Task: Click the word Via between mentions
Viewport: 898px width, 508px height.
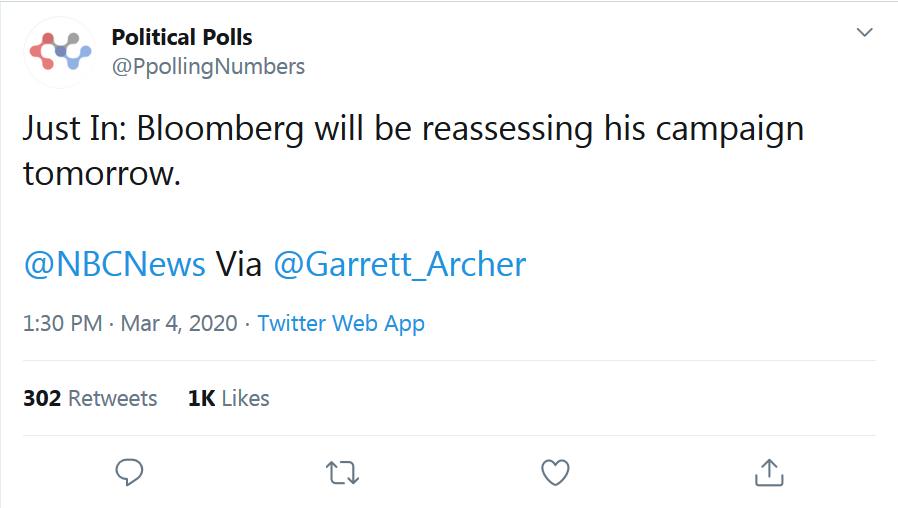Action: (x=239, y=264)
